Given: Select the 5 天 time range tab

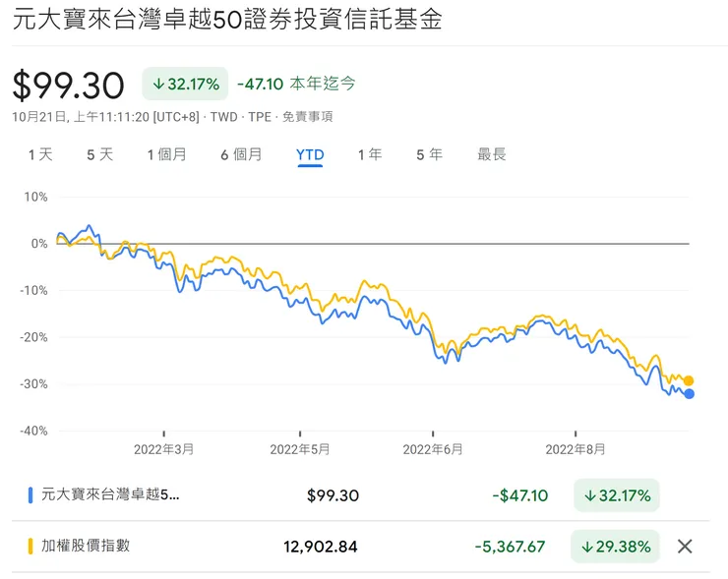Looking at the screenshot, I should point(99,154).
